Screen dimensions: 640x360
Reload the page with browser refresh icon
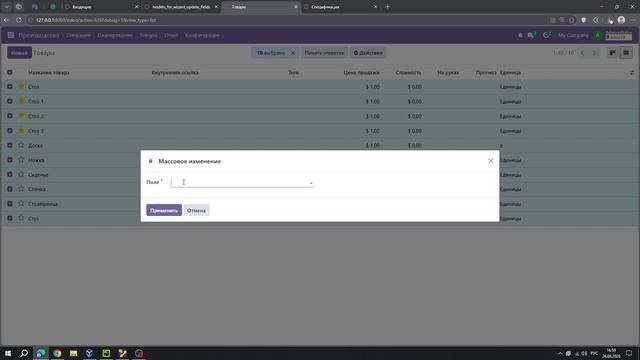point(19,20)
